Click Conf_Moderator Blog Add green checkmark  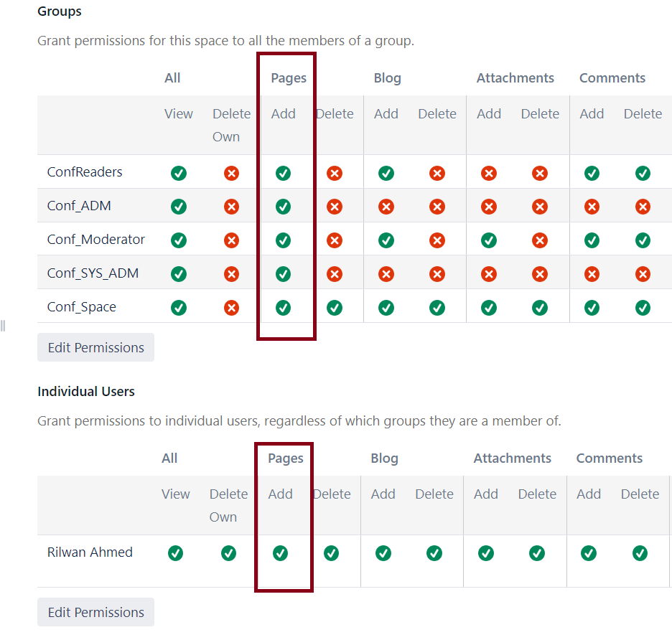click(386, 240)
